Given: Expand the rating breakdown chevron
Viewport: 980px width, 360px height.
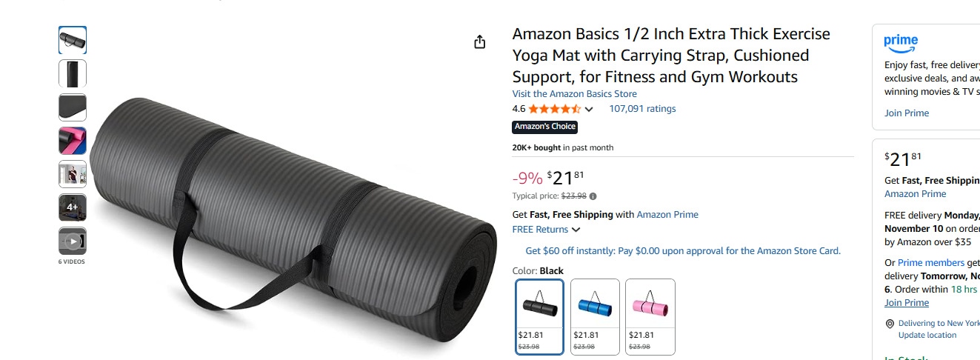Looking at the screenshot, I should [589, 110].
